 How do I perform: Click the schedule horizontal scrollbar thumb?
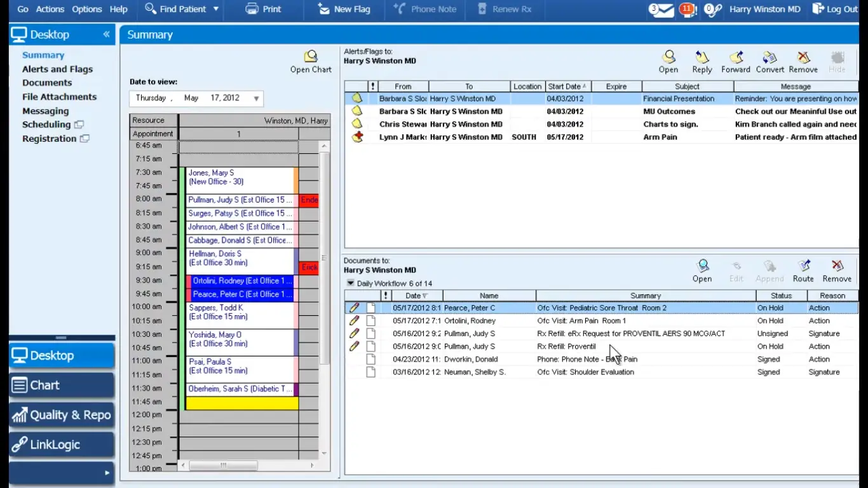pos(223,465)
